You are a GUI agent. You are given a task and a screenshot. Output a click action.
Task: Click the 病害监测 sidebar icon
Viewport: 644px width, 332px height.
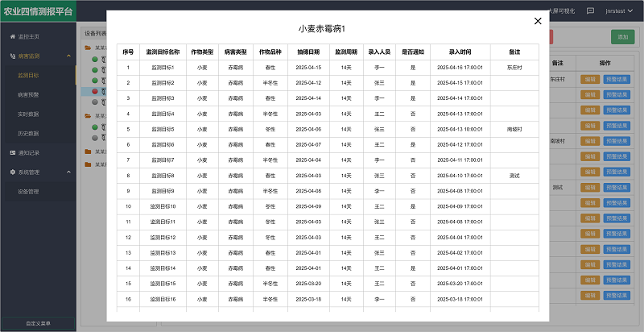[12, 56]
